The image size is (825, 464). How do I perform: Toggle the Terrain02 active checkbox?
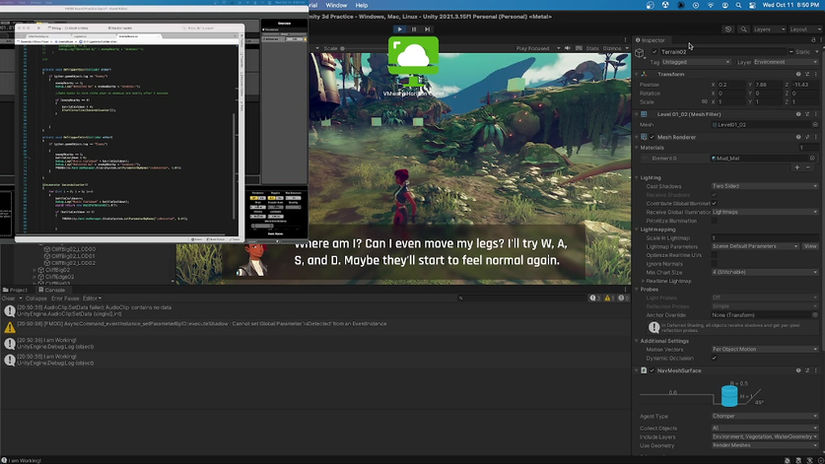655,52
